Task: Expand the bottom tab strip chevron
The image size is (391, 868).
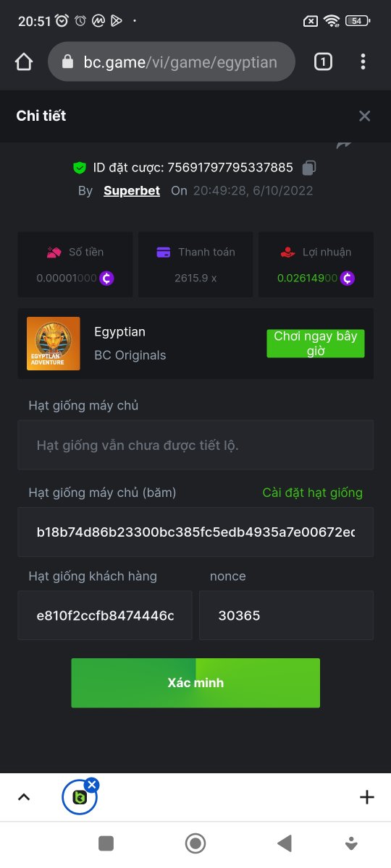Action: (24, 797)
